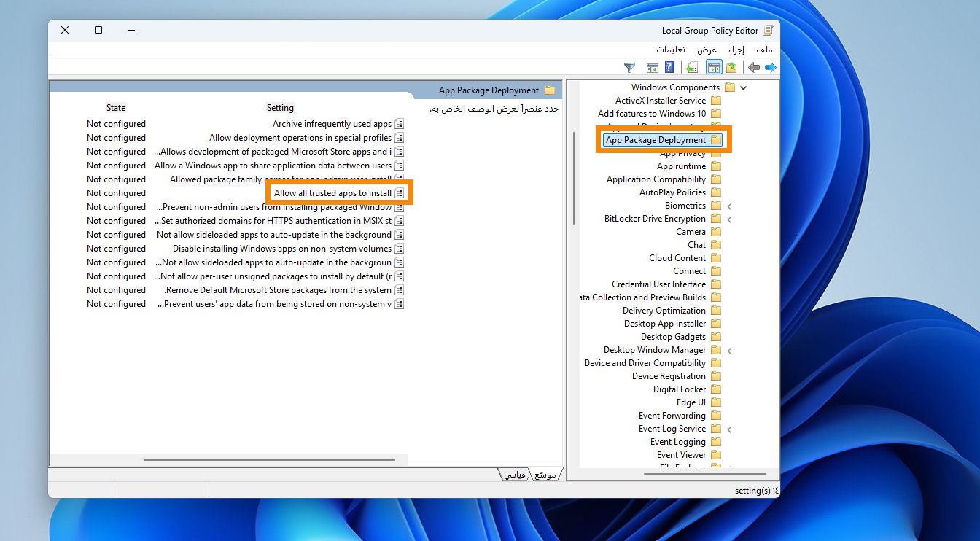
Task: Click the folder icon next to Edge UI
Action: click(x=716, y=402)
